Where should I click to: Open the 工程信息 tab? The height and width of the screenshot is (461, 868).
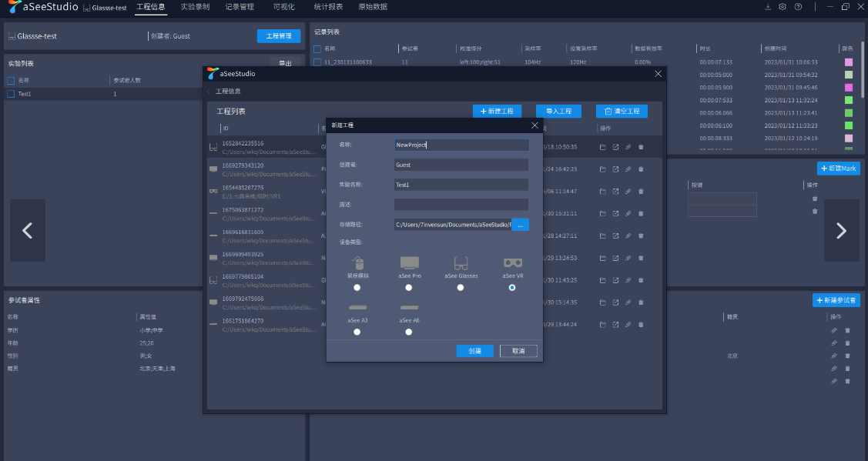point(151,7)
